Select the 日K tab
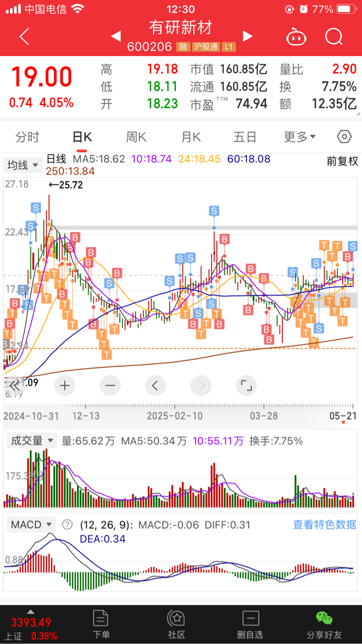 coord(82,137)
